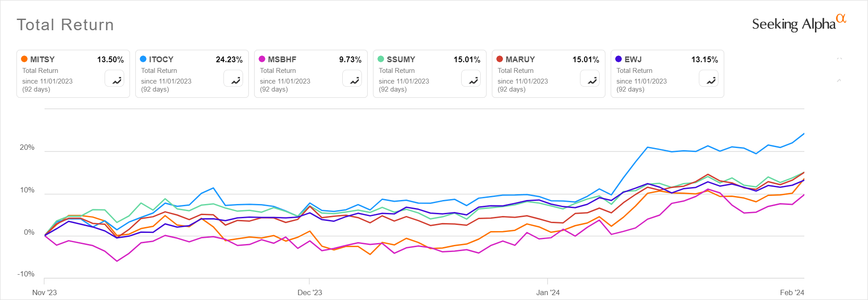This screenshot has width=868, height=300.
Task: Click the faded chevron at top right edge
Action: pos(839,58)
